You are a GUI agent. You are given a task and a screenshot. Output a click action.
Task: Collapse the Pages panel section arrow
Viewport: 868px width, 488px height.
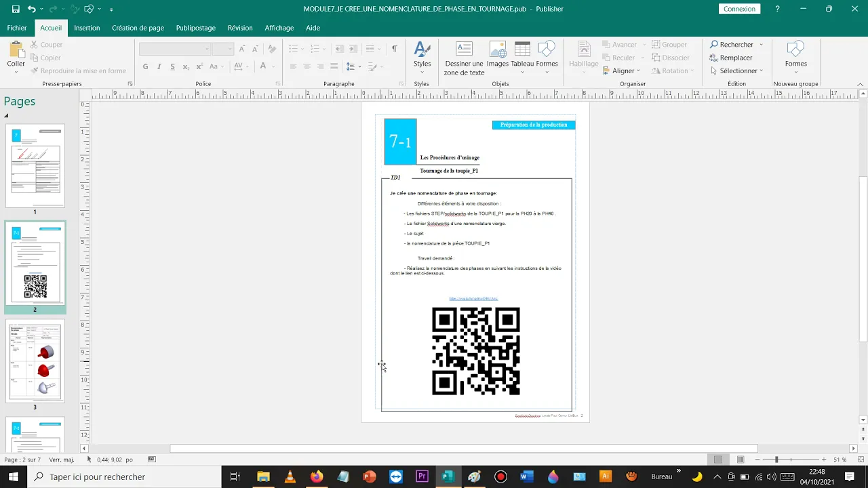pyautogui.click(x=6, y=116)
